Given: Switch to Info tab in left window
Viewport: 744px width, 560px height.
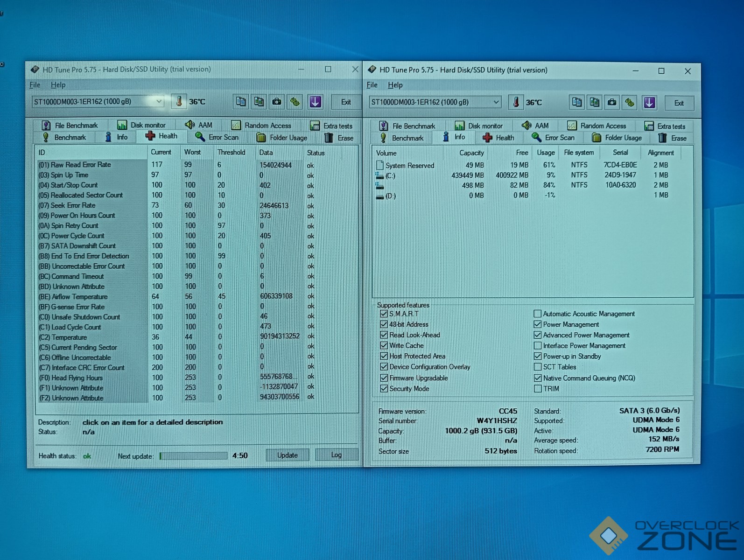Looking at the screenshot, I should [116, 137].
